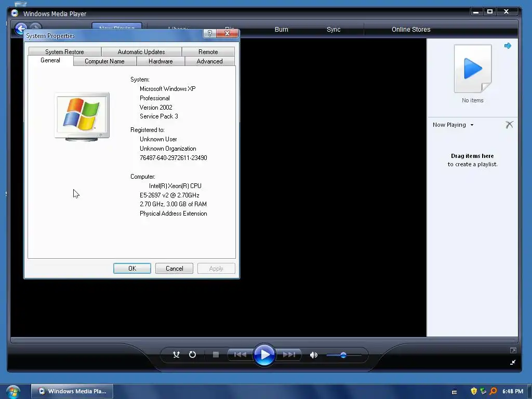
Task: Click the 'Physical Address Extension' text
Action: click(174, 214)
